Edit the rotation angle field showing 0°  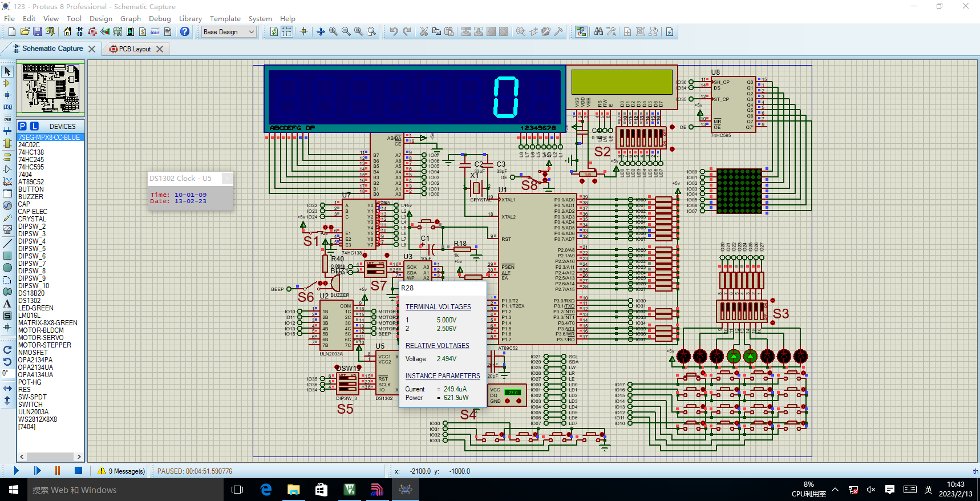coord(7,373)
